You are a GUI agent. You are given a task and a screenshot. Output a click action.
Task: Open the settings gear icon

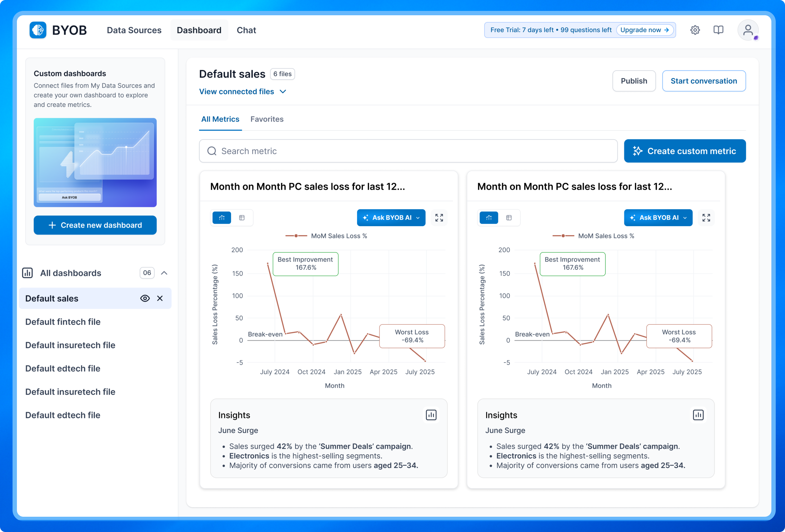pyautogui.click(x=695, y=30)
